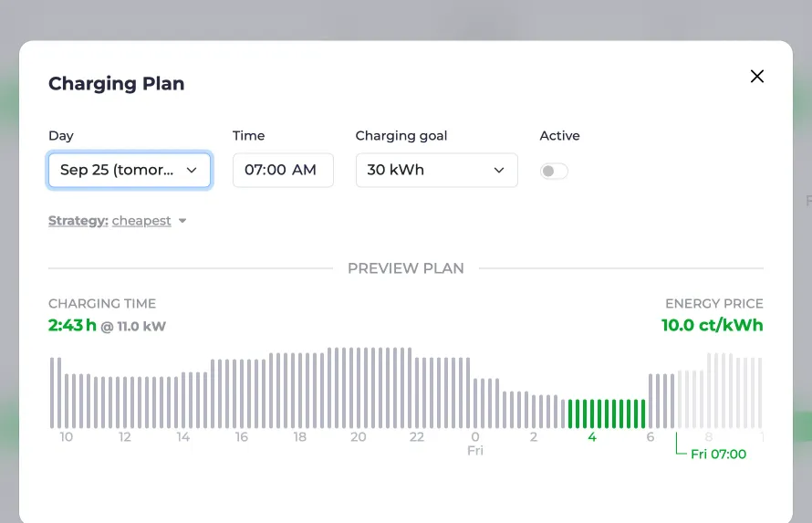Click the 0 Fri axis label
The width and height of the screenshot is (812, 523).
tap(474, 444)
